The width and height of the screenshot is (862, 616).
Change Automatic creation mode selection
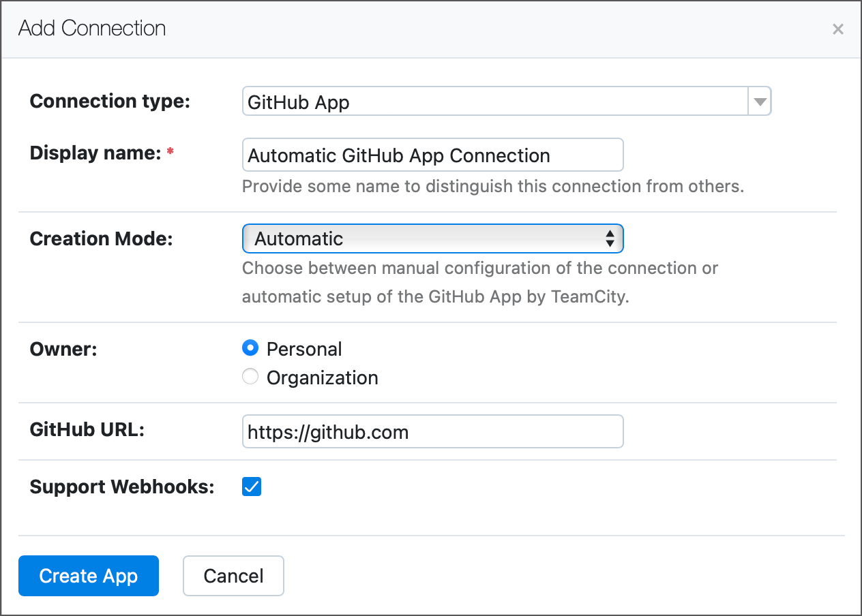coord(432,238)
